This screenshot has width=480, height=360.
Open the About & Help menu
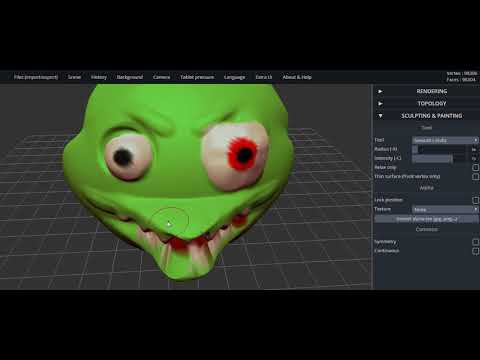coord(297,77)
